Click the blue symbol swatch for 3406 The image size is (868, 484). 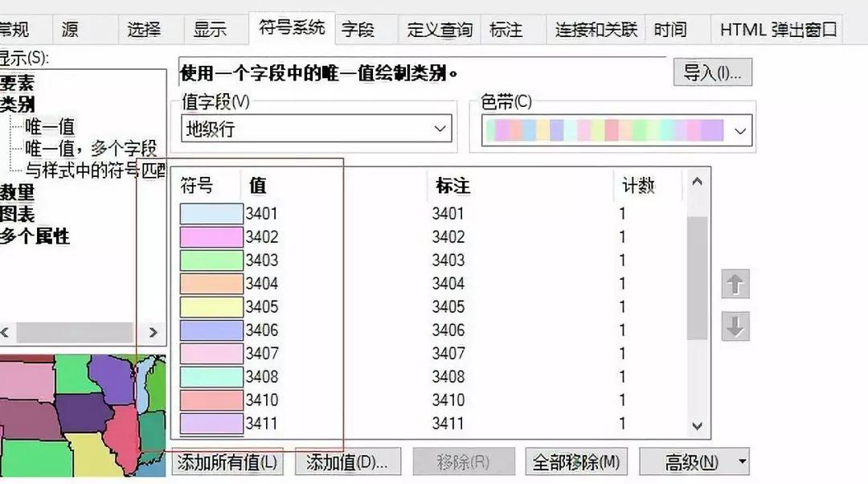211,330
